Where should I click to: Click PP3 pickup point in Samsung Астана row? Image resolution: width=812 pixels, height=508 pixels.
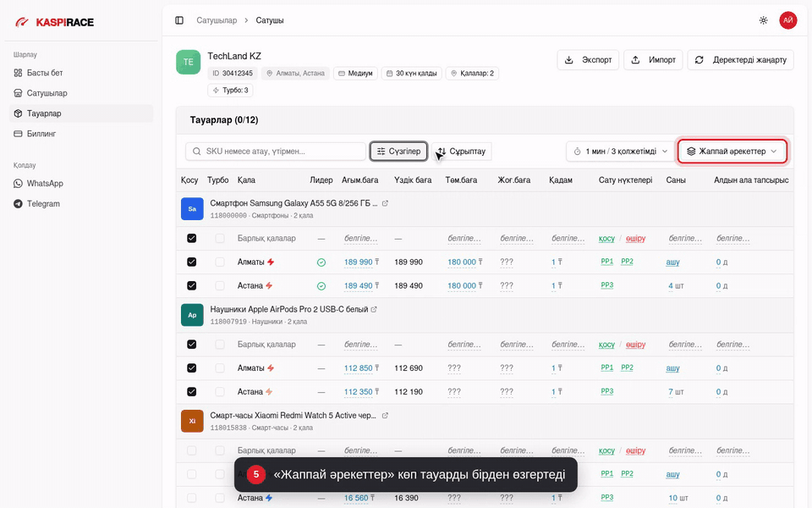[607, 285]
